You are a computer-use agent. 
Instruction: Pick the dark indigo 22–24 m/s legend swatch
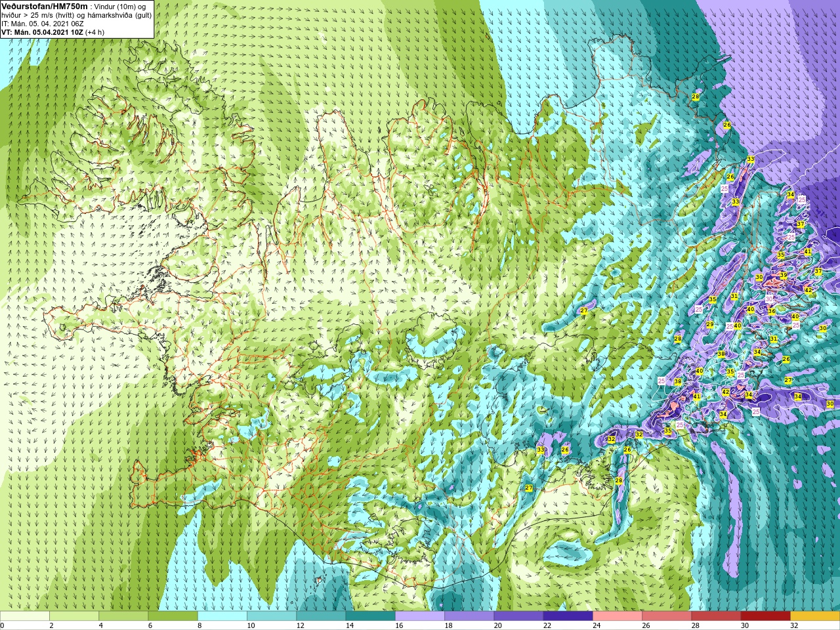pos(568,616)
